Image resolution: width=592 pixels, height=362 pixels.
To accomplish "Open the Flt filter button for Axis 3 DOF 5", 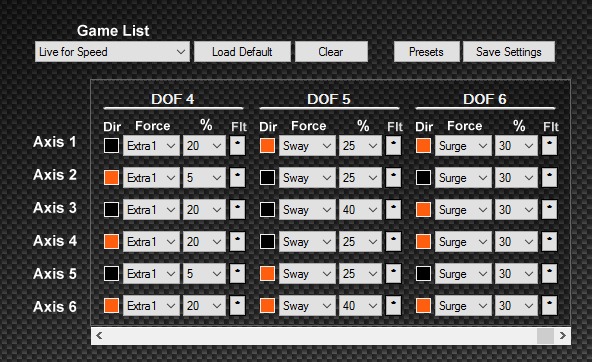I will 393,209.
